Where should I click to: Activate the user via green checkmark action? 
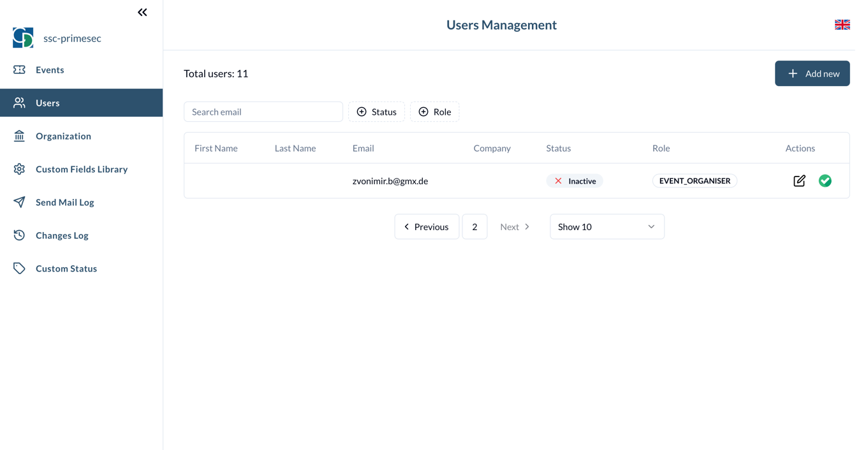pos(825,180)
